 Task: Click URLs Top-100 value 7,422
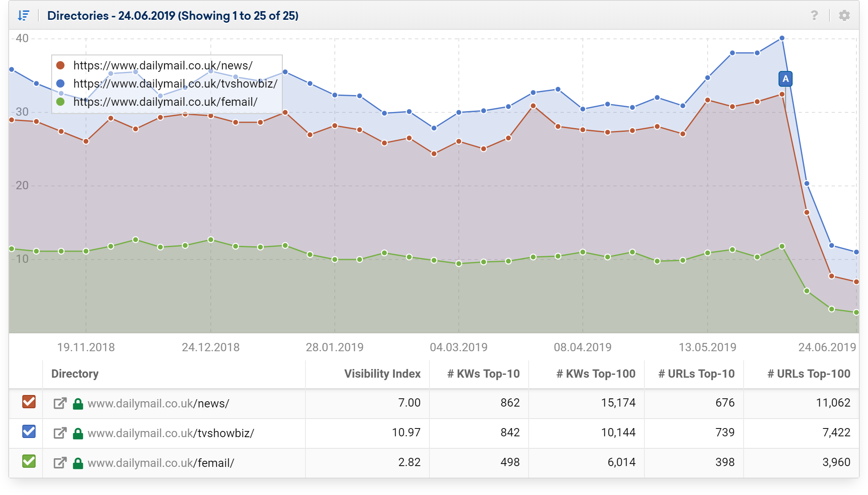point(837,433)
